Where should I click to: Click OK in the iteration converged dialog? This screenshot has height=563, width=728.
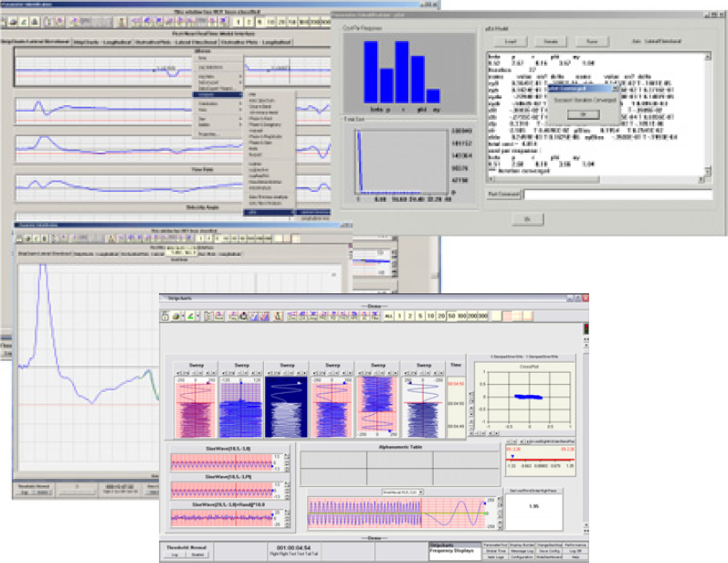click(x=583, y=114)
